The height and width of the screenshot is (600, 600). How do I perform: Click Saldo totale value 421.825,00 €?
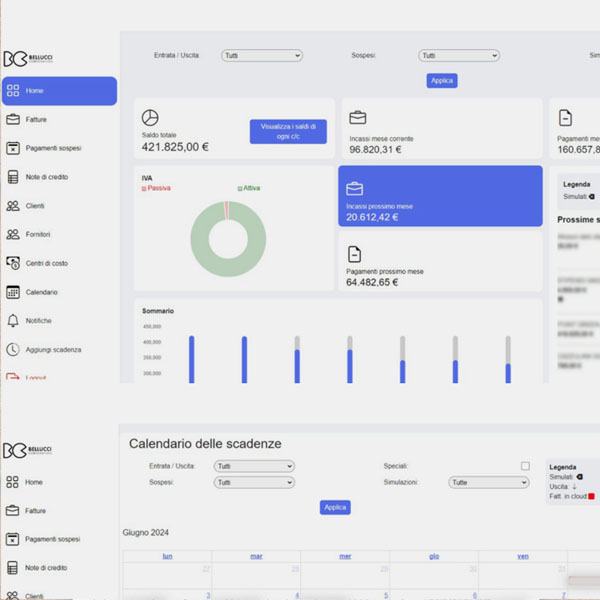click(x=175, y=147)
